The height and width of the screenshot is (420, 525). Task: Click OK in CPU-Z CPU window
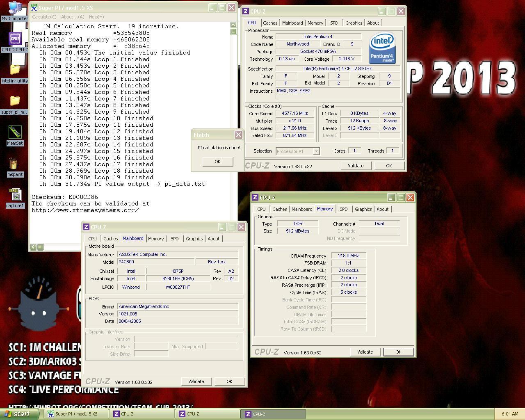389,166
